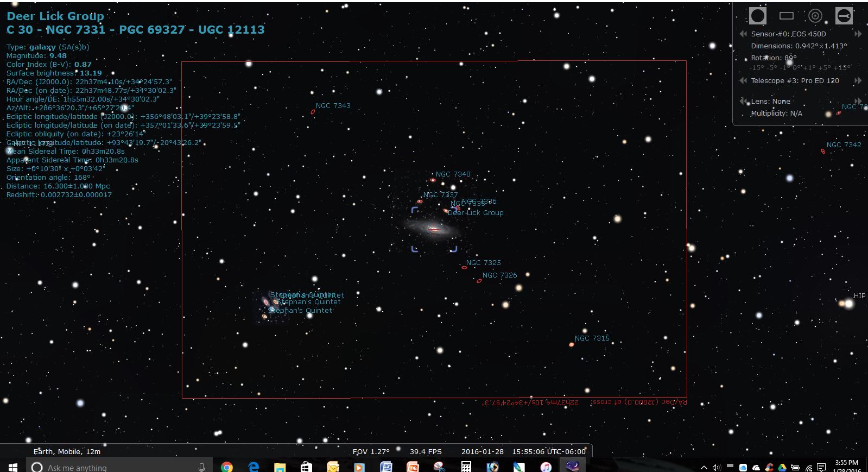Open the Oculars plugin configuration wrench
The image size is (868, 472).
[x=844, y=16]
